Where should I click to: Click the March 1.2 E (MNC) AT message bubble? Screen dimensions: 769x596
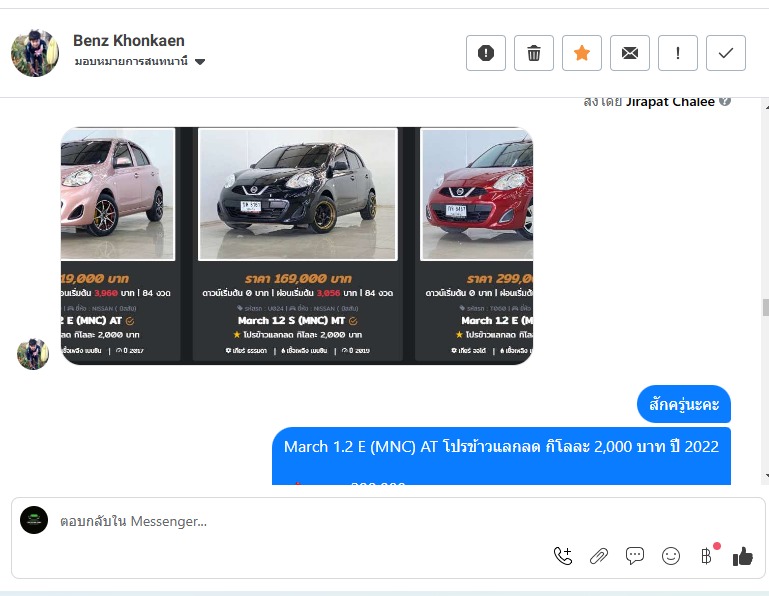501,456
